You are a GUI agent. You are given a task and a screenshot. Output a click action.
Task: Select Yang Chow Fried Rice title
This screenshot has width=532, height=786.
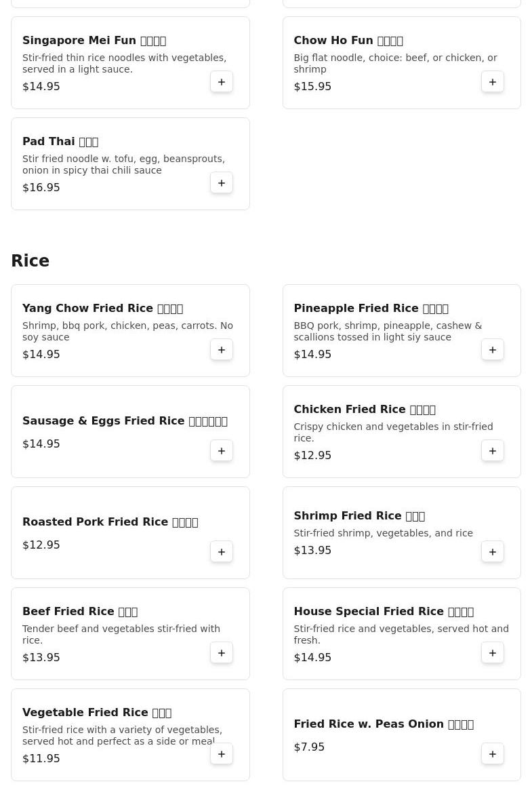[x=102, y=309]
